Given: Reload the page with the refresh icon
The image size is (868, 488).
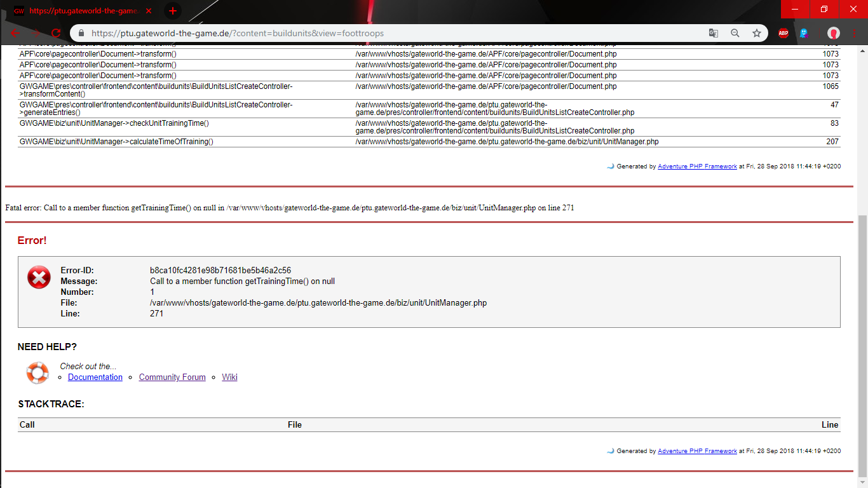Looking at the screenshot, I should pos(56,33).
